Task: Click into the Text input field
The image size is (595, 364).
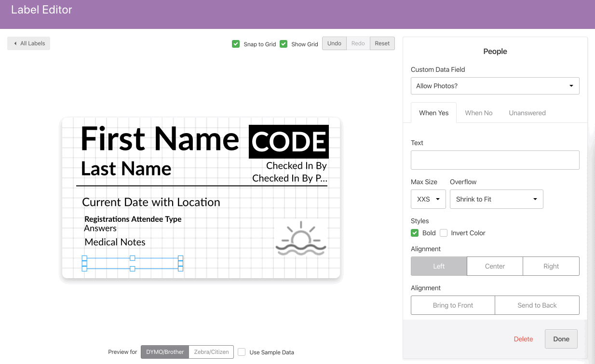Action: click(495, 160)
